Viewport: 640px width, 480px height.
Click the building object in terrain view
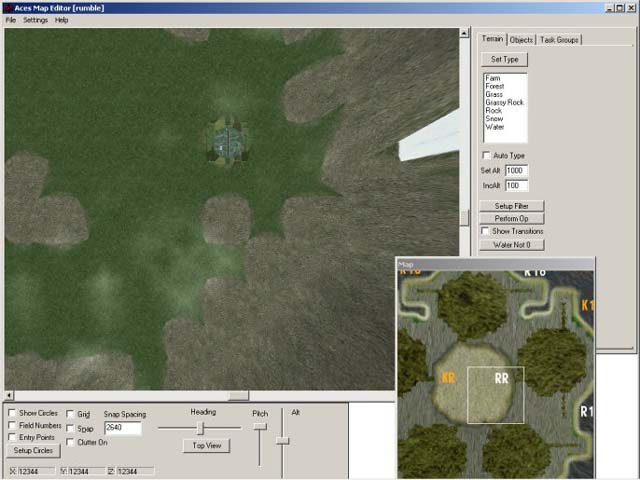[227, 139]
